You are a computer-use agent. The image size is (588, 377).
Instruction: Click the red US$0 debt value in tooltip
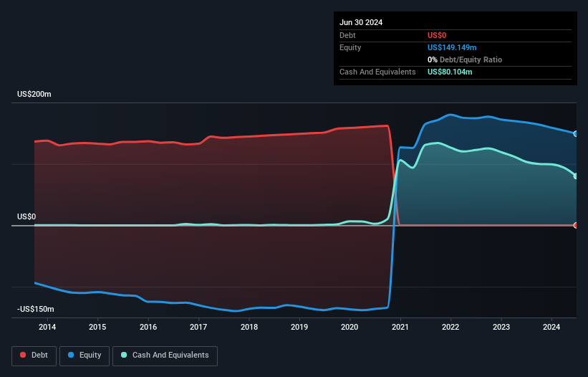point(437,35)
